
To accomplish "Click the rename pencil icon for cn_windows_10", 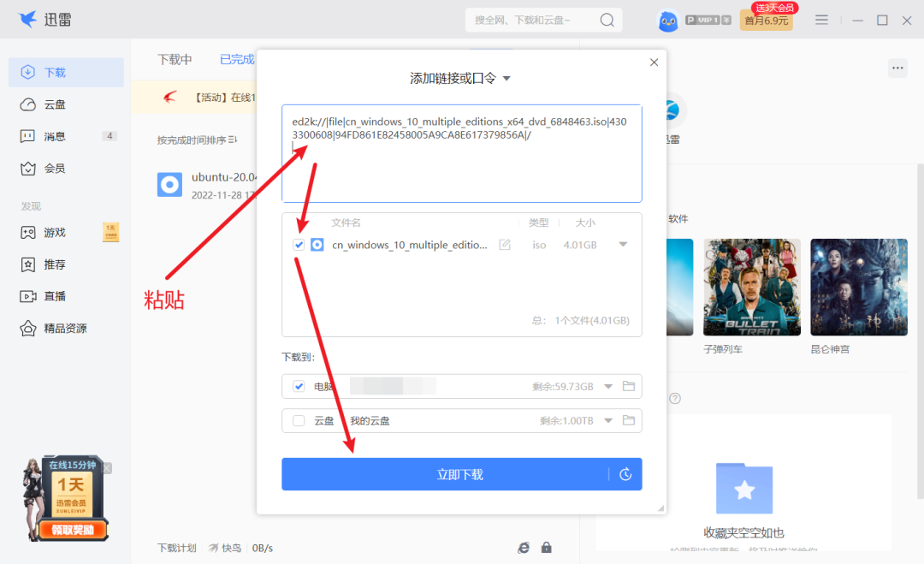I will [x=505, y=245].
